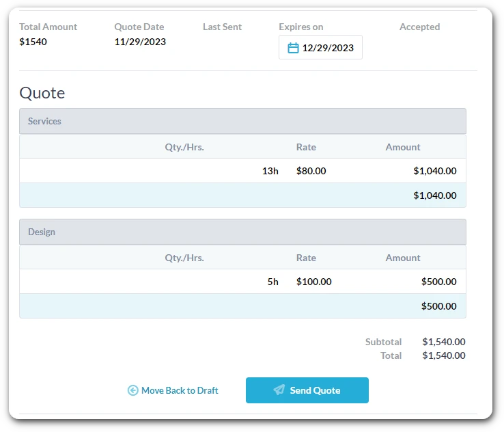504x432 pixels.
Task: Collapse the Services section header
Action: pos(242,121)
